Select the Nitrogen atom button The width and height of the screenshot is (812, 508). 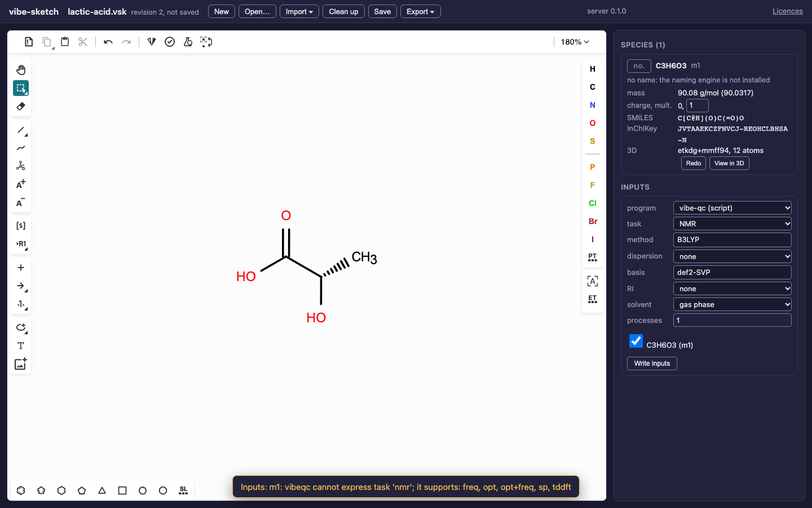coord(593,105)
